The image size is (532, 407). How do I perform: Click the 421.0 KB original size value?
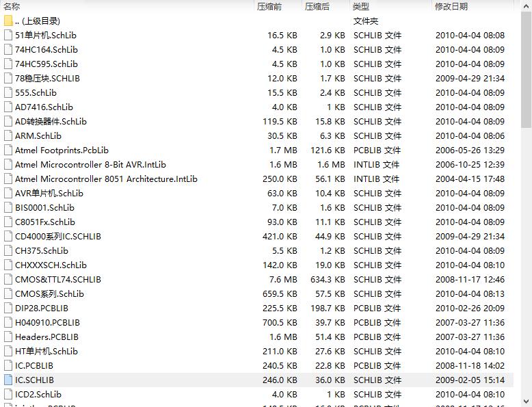280,237
